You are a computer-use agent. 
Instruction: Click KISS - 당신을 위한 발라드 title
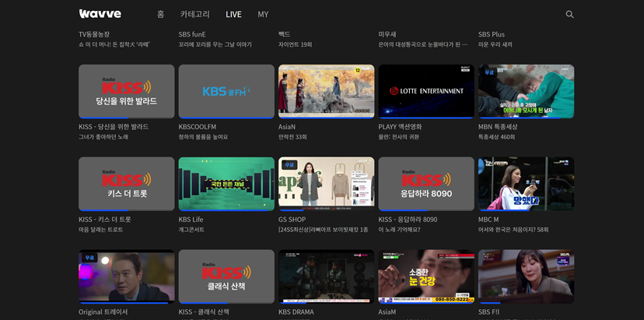114,127
